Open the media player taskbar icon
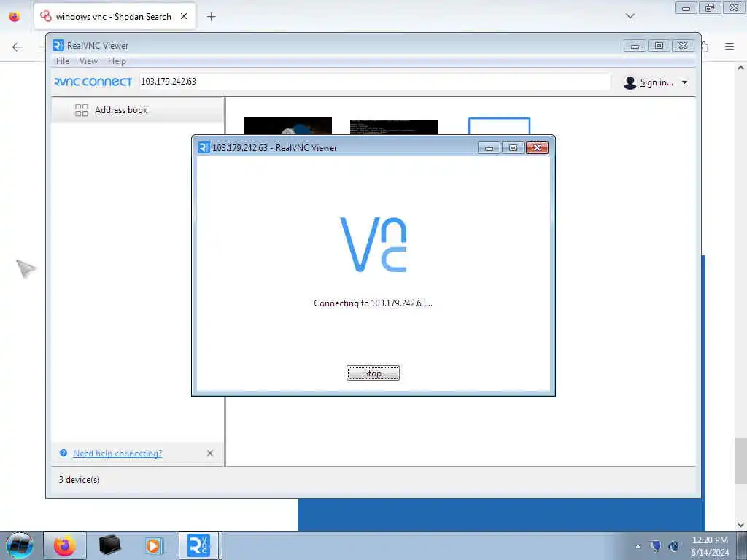 (155, 545)
